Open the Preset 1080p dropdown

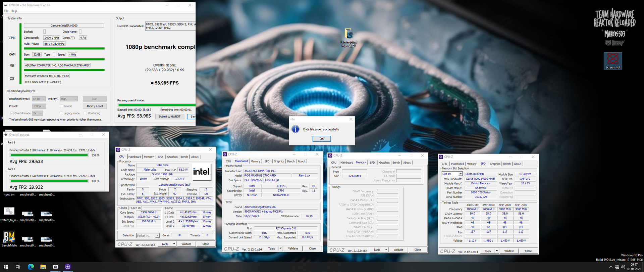[x=39, y=106]
